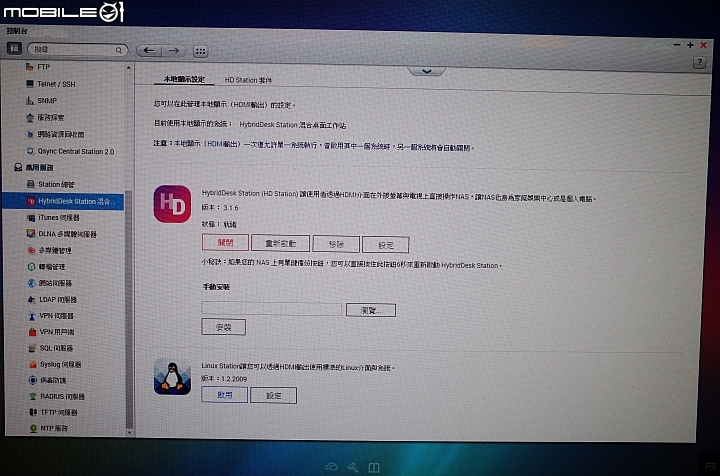This screenshot has width=720, height=476.
Task: Open FTP service settings
Action: 38,67
